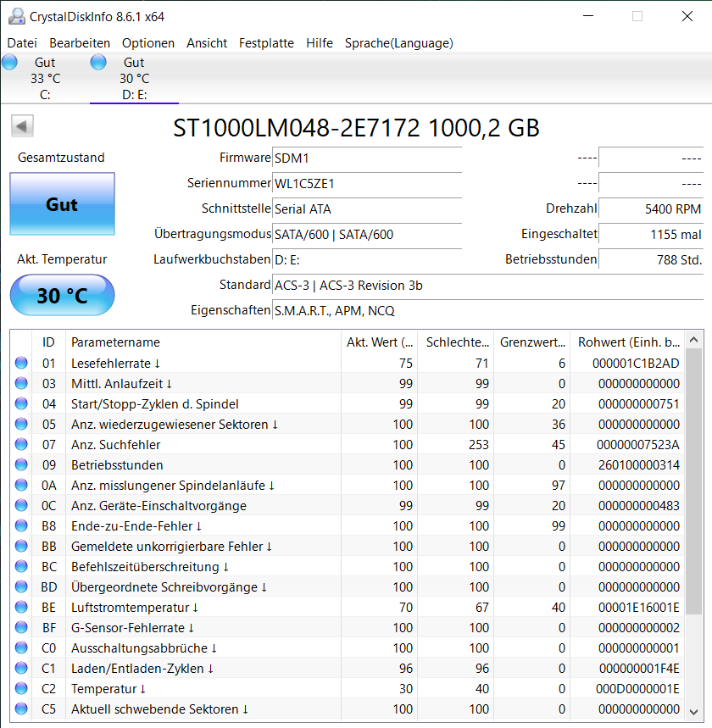Click the Grenzwert... column header
Viewport: 712px width, 728px height.
[532, 342]
